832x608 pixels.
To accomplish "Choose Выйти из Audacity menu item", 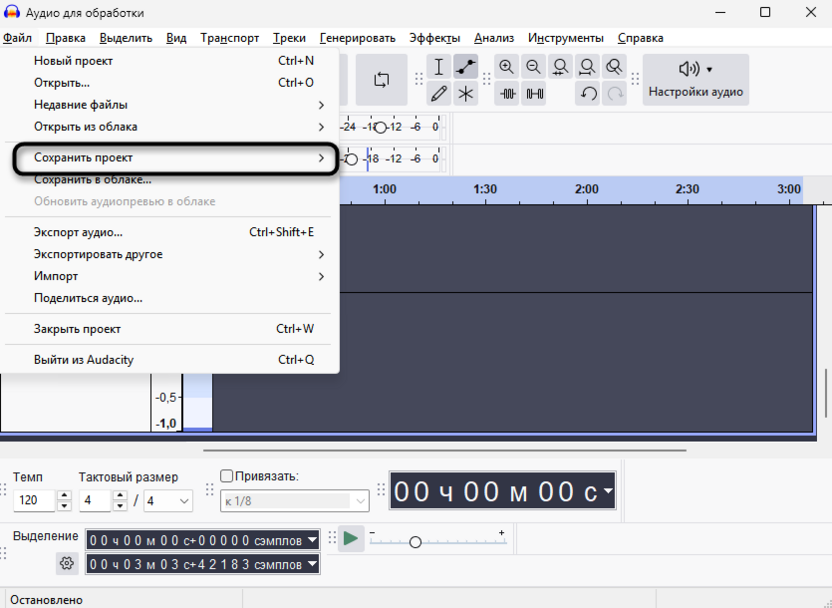I will tap(170, 360).
